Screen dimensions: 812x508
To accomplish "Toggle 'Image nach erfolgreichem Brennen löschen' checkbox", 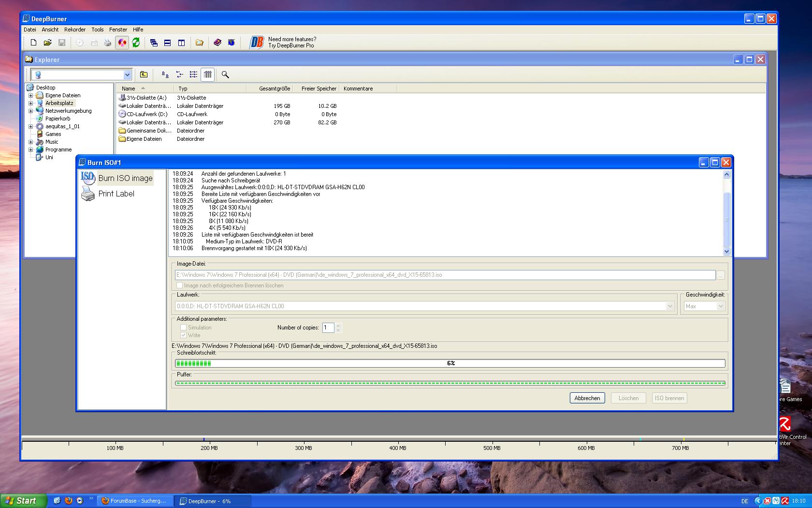I will point(180,285).
